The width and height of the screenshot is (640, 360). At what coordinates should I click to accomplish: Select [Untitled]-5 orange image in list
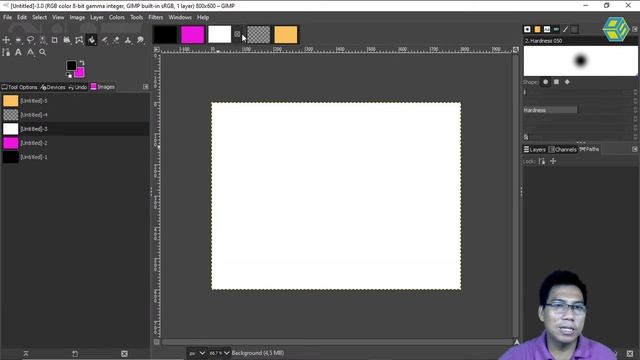tap(75, 101)
